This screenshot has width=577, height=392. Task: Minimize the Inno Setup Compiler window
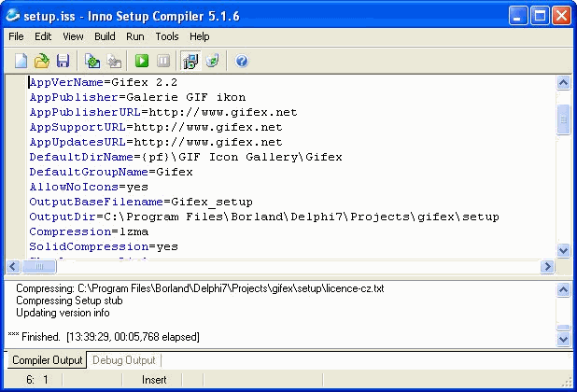tap(518, 16)
